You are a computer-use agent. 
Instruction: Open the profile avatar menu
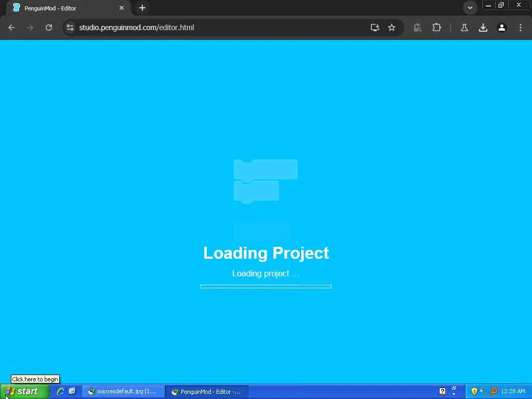(x=502, y=28)
